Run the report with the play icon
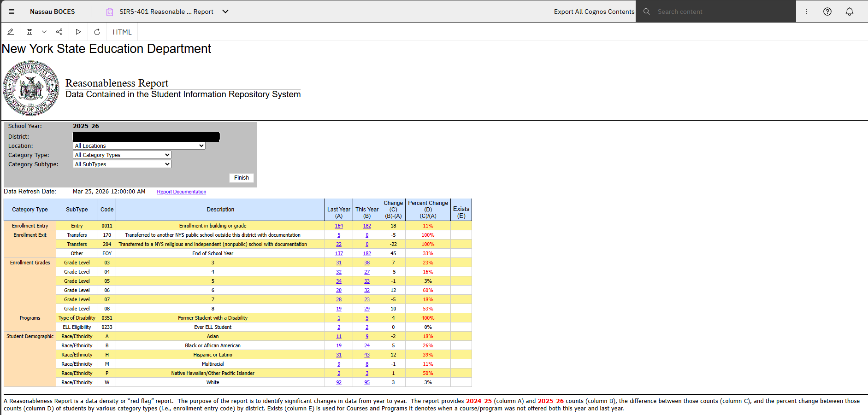Screen dimensions: 868x415 click(x=78, y=32)
